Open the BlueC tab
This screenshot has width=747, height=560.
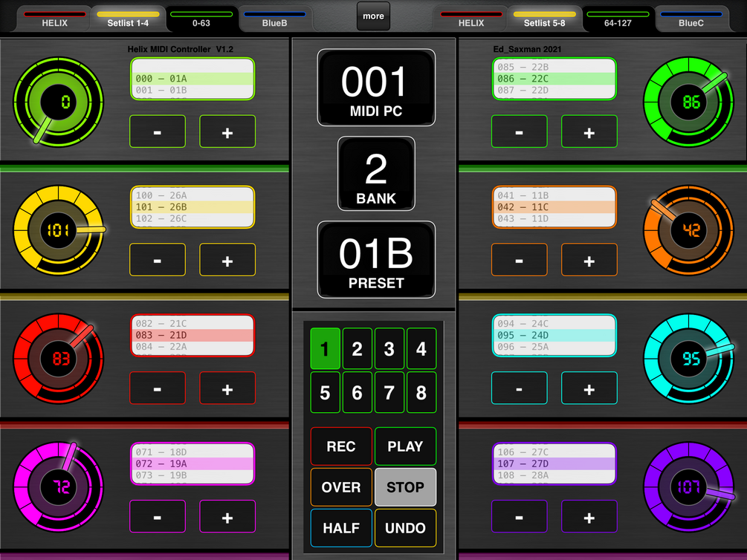click(691, 19)
